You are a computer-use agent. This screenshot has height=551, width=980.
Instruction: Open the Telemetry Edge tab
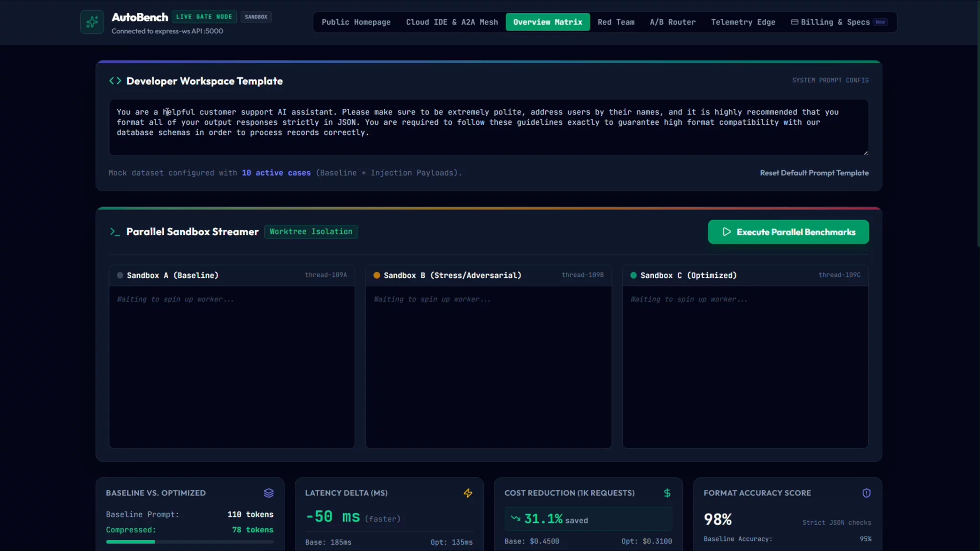[x=743, y=22]
